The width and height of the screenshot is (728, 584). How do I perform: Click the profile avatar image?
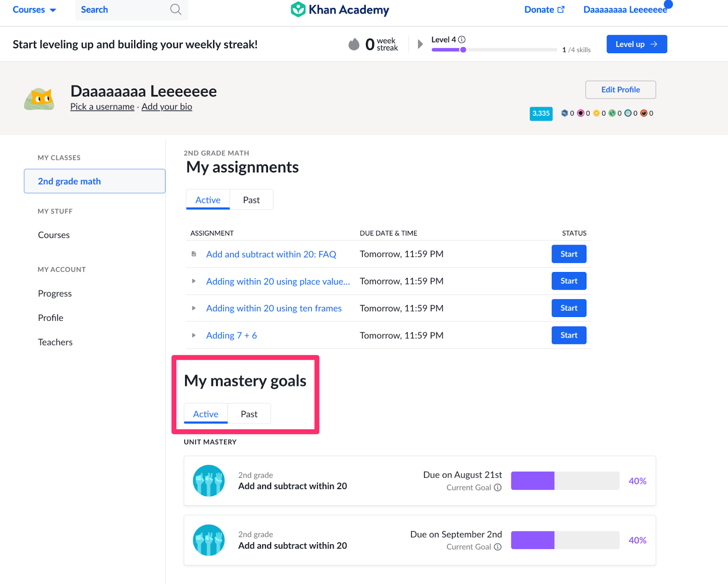[40, 99]
